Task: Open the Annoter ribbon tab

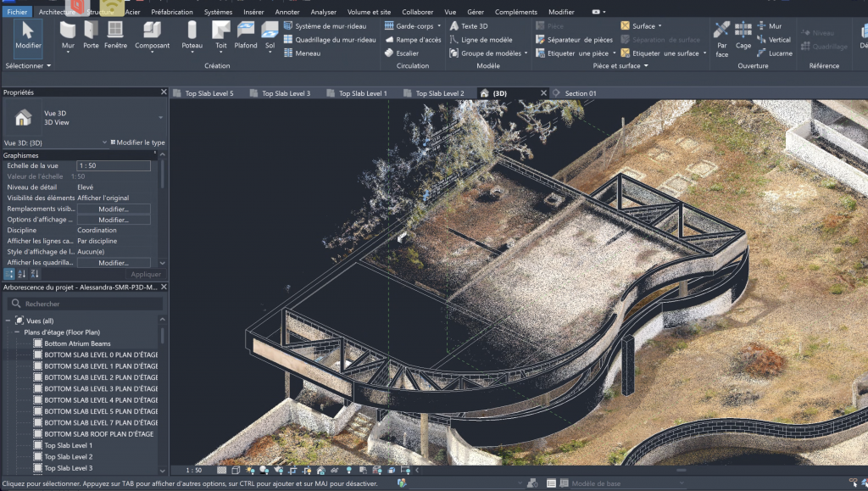Action: (287, 12)
